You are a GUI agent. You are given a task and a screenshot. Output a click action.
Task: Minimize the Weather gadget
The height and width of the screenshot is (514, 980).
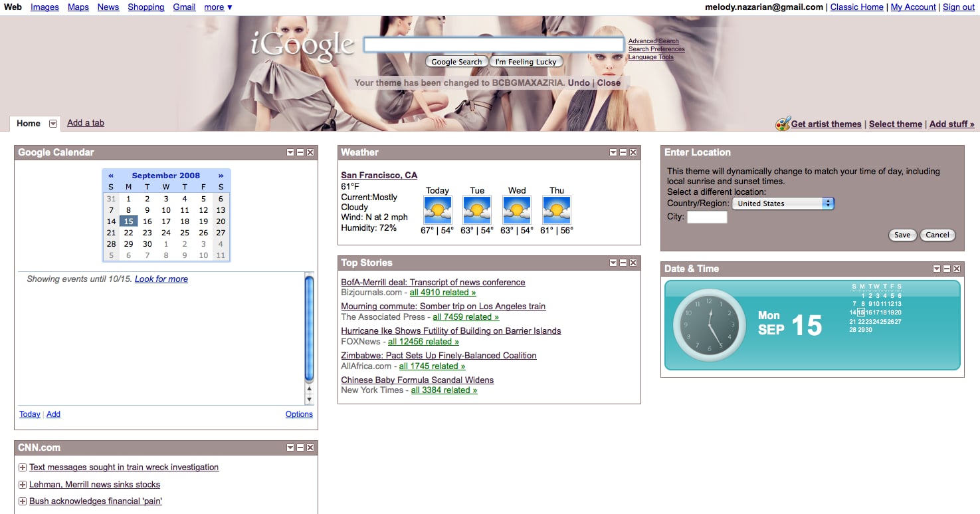click(x=623, y=152)
